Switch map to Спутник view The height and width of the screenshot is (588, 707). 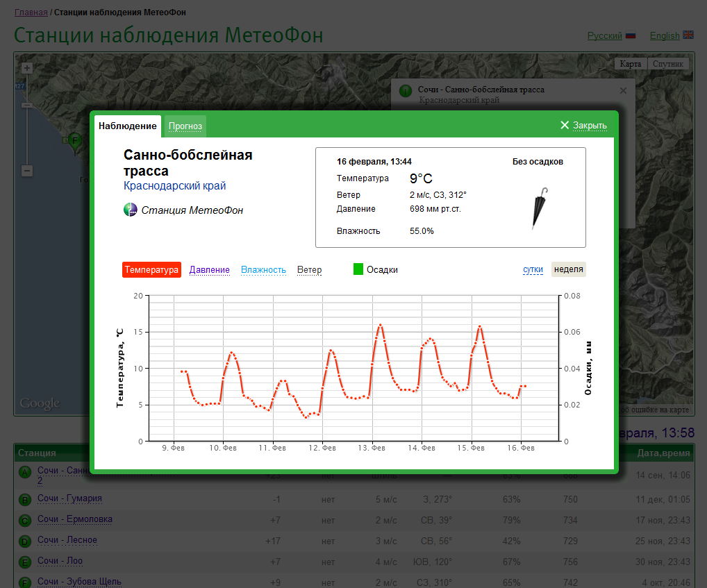tap(668, 64)
